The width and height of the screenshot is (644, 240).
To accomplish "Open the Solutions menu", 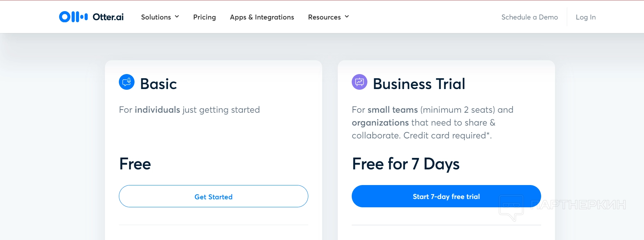I will coord(160,17).
